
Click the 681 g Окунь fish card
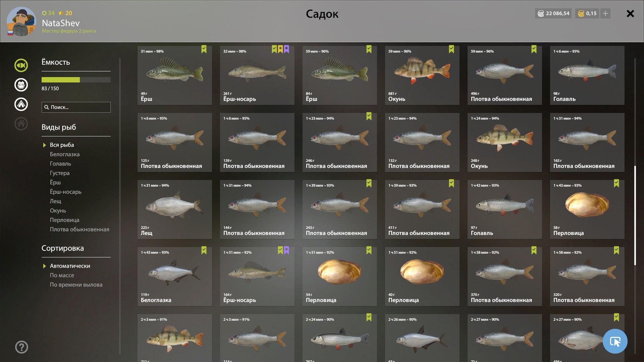(422, 75)
